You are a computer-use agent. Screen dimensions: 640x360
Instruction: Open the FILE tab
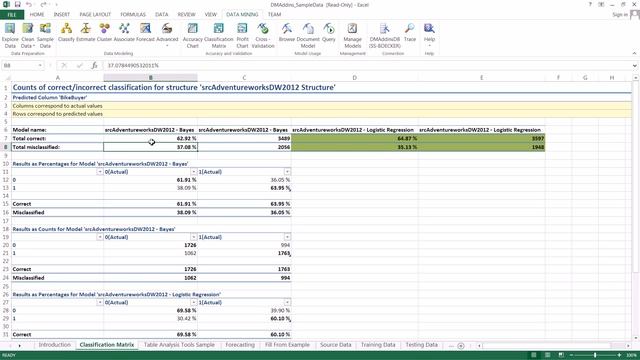[12, 15]
